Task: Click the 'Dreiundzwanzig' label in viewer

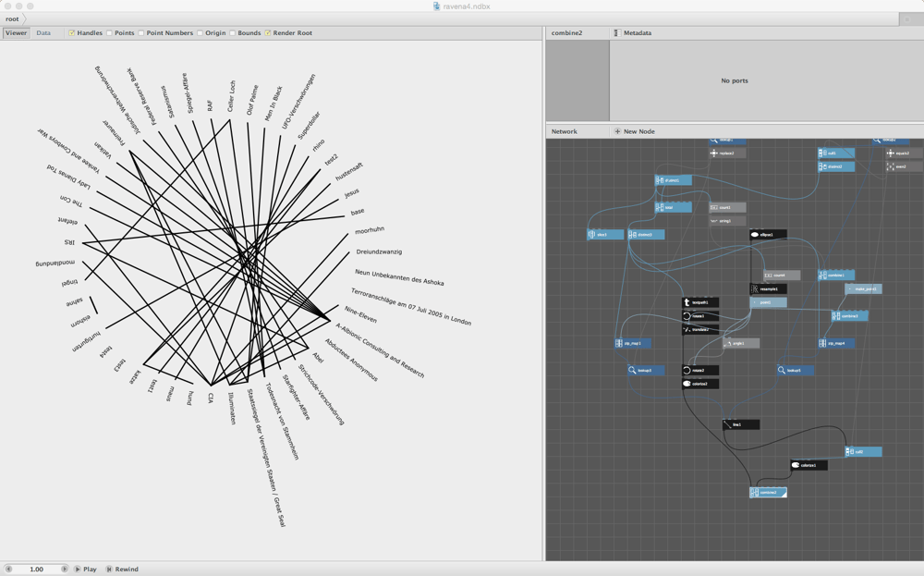Action: pos(379,251)
